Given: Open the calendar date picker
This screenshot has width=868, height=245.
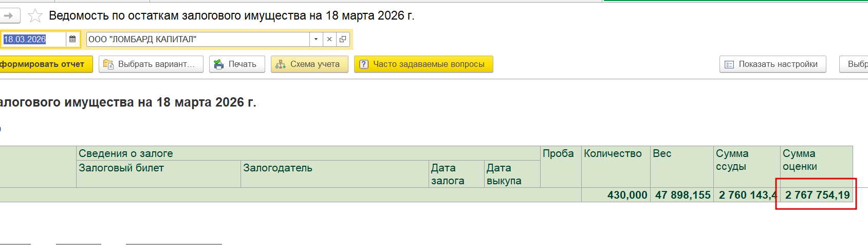Looking at the screenshot, I should 72,39.
